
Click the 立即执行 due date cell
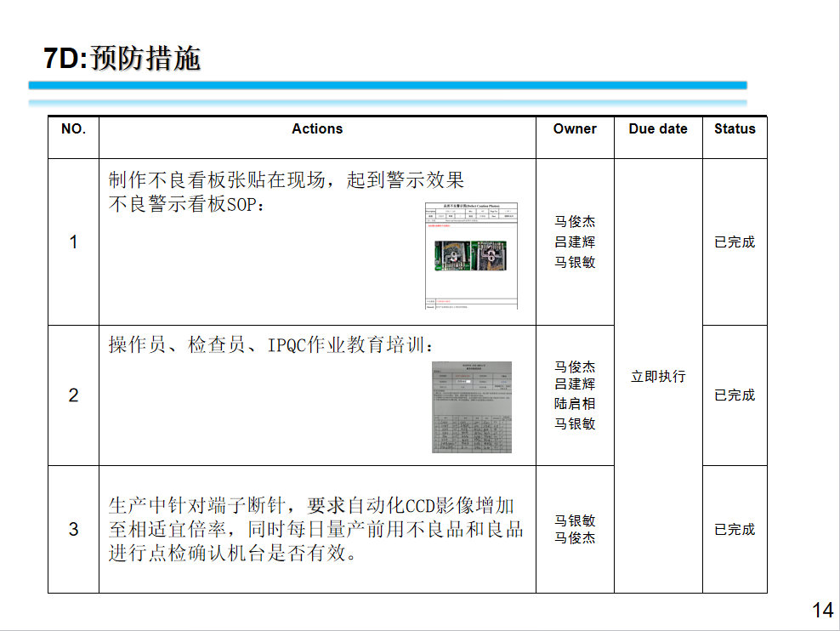[x=658, y=376]
